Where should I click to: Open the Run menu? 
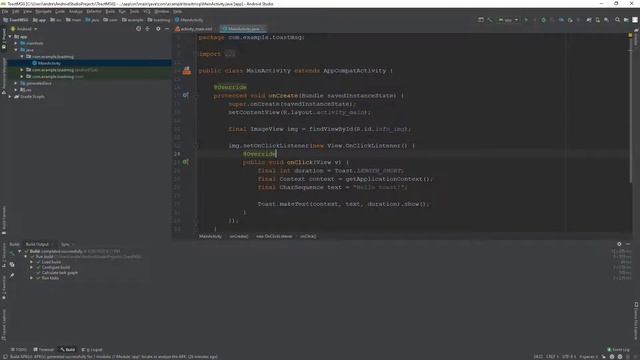tap(122, 11)
